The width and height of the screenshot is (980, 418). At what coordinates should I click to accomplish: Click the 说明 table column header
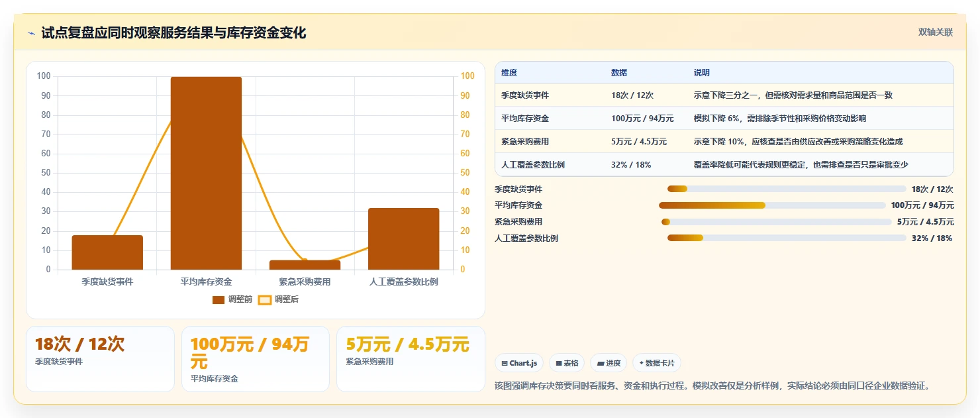(x=701, y=72)
